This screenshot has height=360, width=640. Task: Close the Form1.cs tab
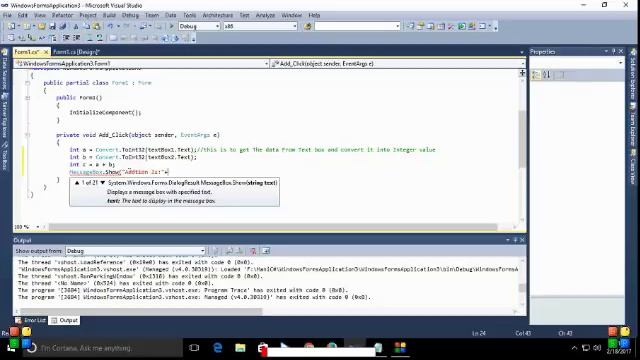46,52
